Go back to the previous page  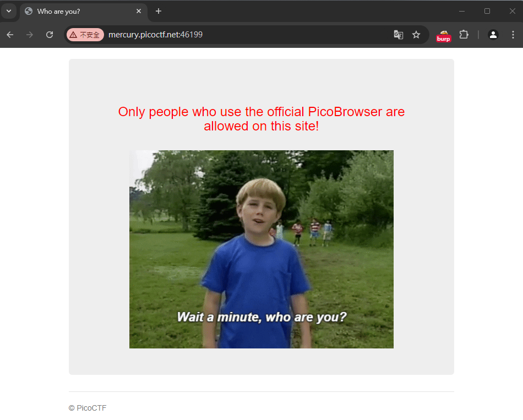[x=10, y=35]
